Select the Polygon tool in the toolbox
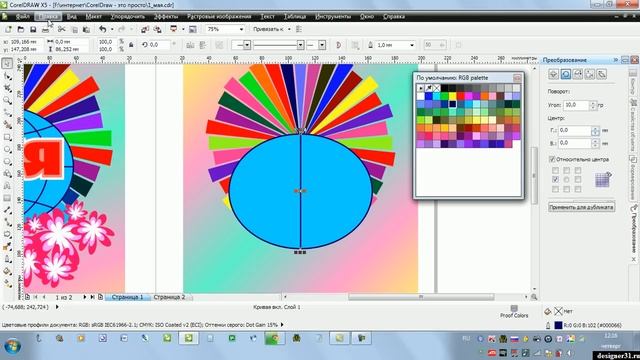The image size is (640, 360). coord(7,162)
